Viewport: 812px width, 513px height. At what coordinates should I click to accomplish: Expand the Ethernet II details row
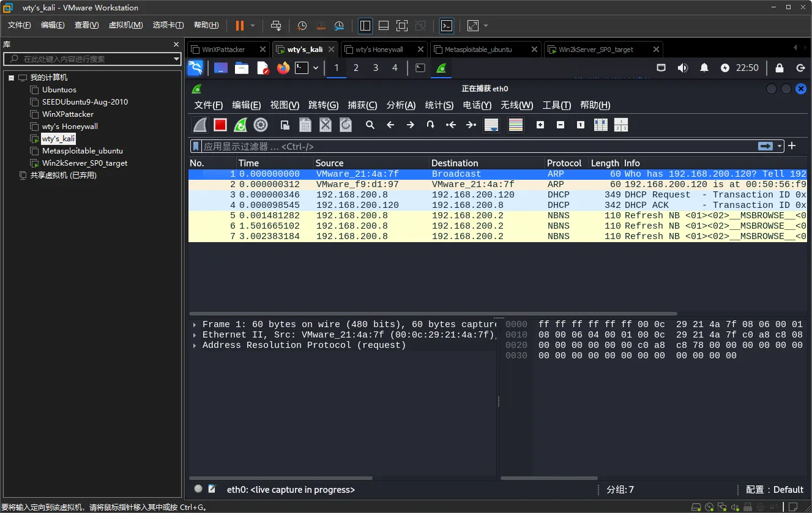[x=195, y=335]
